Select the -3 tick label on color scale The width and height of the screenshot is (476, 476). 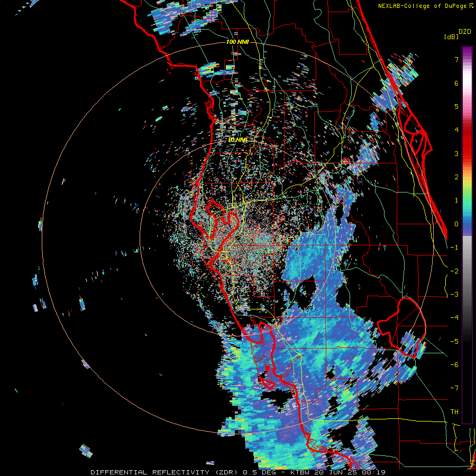[x=454, y=295]
